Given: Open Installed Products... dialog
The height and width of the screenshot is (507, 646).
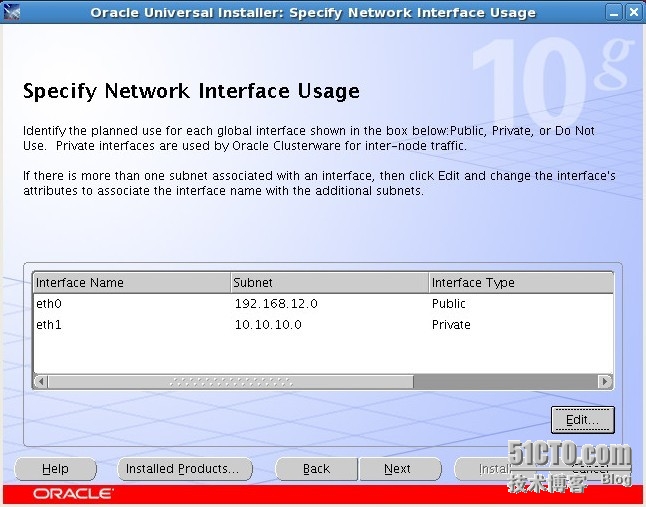Looking at the screenshot, I should point(185,469).
